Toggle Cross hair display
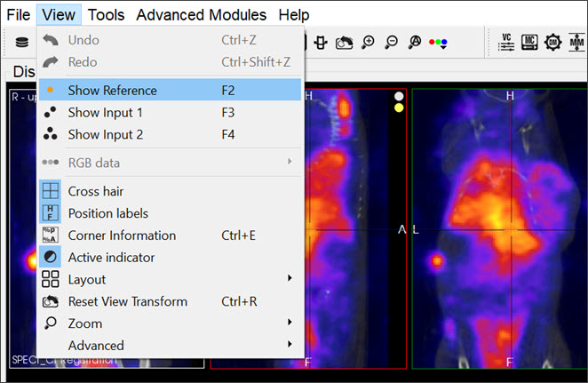The height and width of the screenshot is (383, 588). 95,191
